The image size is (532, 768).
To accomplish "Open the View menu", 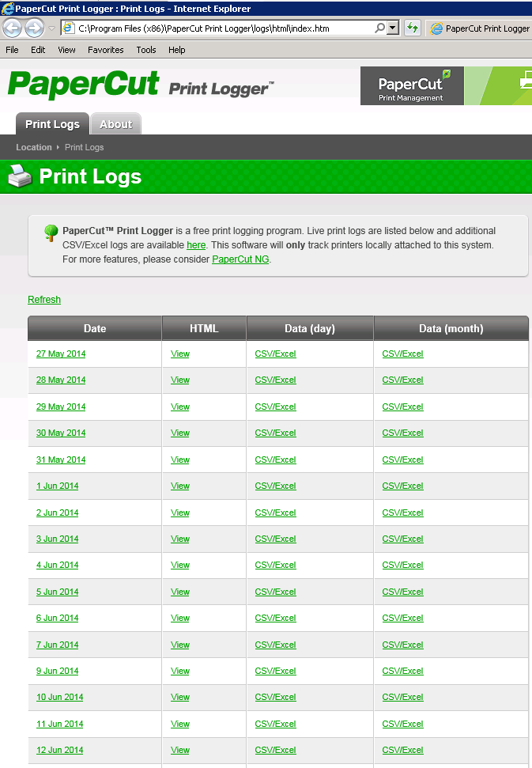I will click(66, 50).
